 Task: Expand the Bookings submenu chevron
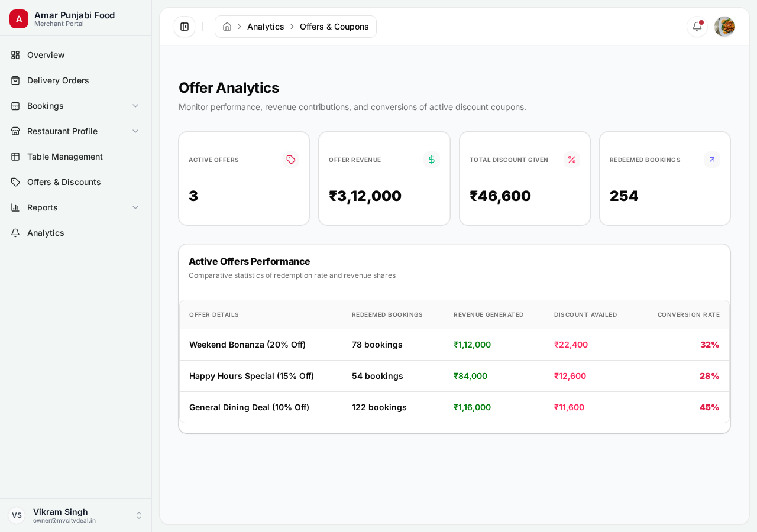[x=135, y=106]
